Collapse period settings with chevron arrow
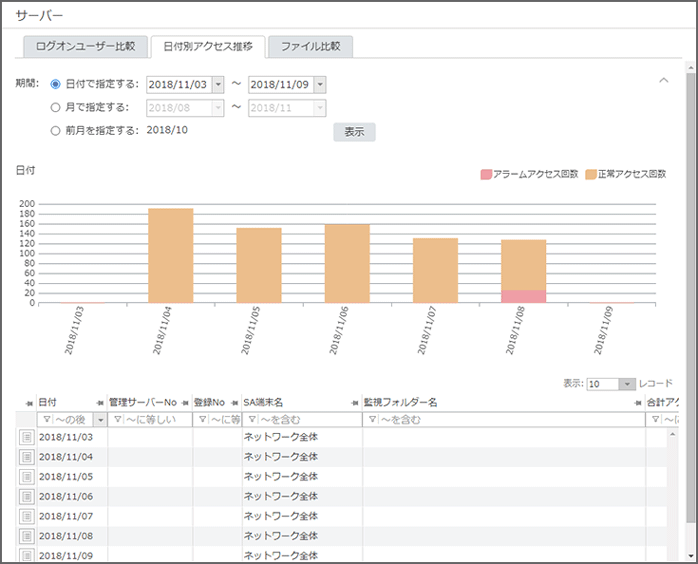Viewport: 698px width, 564px height. (x=663, y=80)
